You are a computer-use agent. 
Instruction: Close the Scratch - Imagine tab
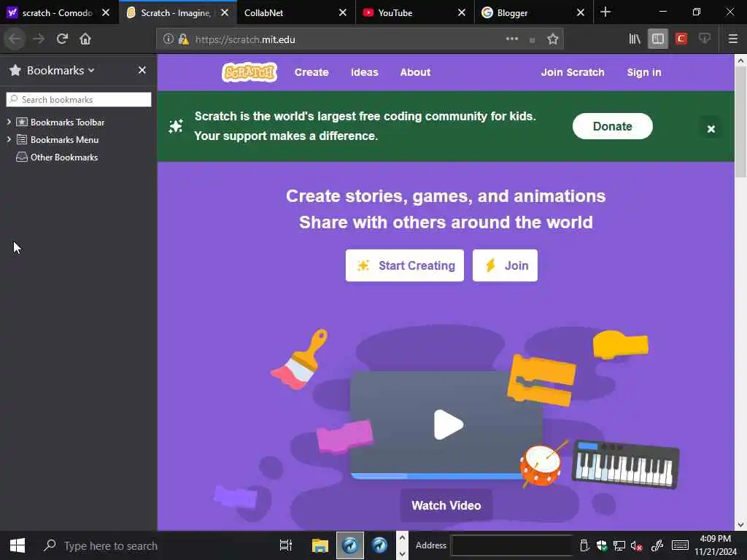[x=225, y=13]
